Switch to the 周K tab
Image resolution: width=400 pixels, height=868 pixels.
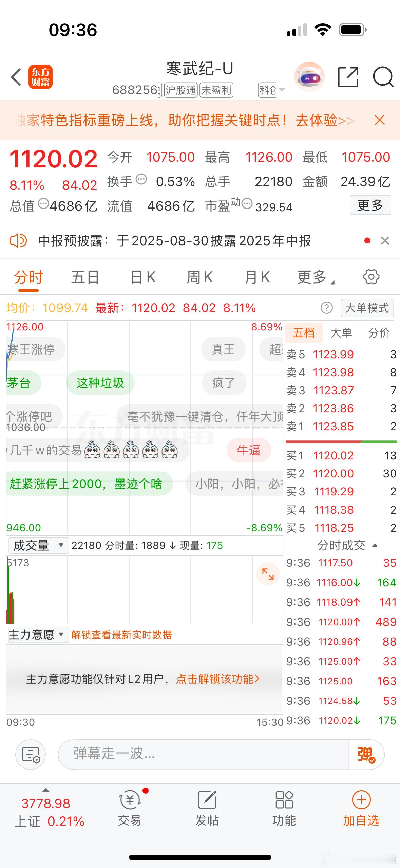point(200,277)
